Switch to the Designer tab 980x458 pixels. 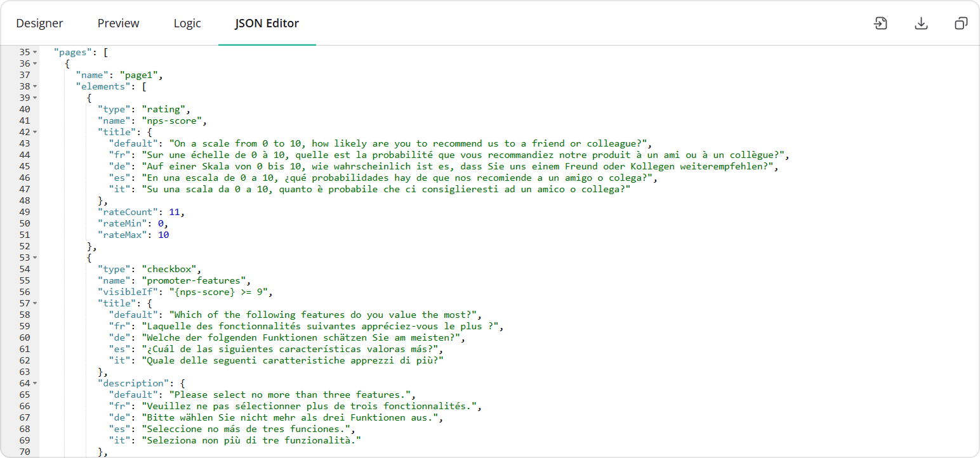tap(39, 23)
